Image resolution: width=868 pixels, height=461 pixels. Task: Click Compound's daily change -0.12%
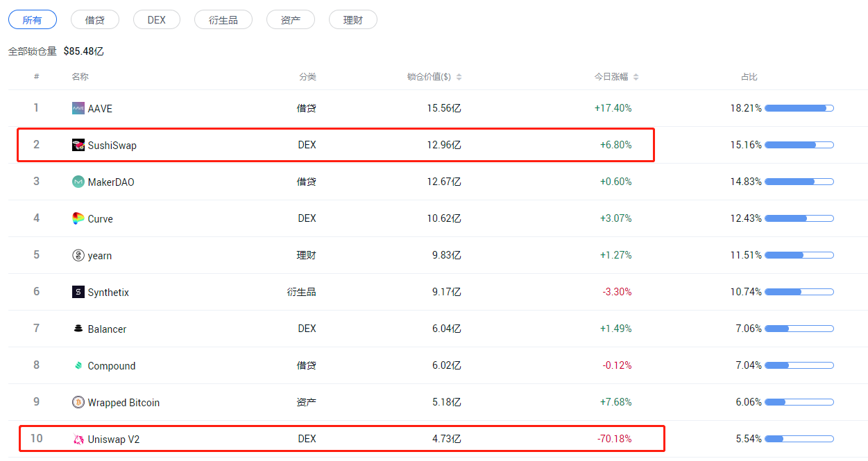pyautogui.click(x=618, y=365)
